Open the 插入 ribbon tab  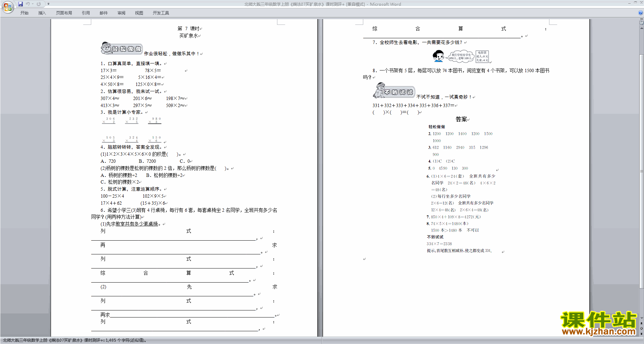42,13
